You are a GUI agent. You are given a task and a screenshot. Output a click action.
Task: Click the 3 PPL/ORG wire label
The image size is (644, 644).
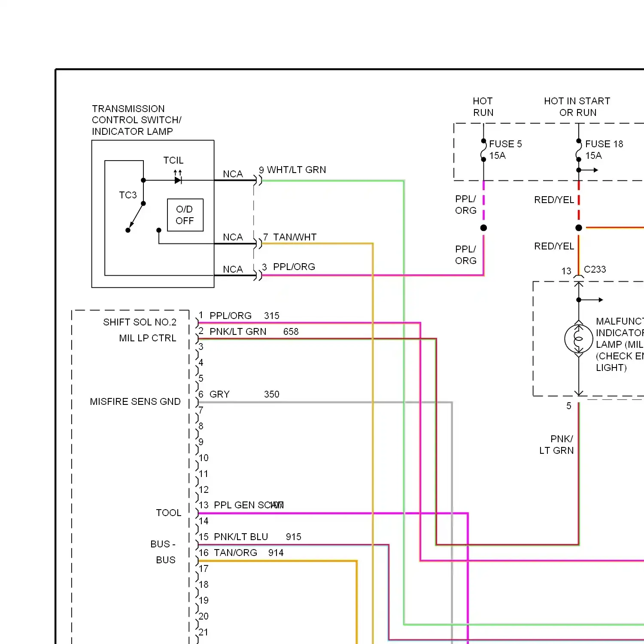click(289, 267)
